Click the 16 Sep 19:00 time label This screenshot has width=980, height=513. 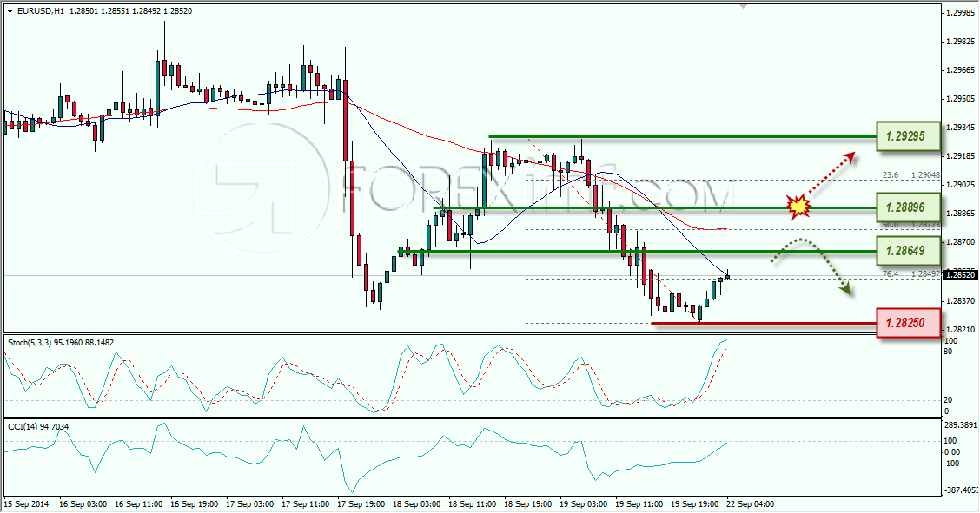point(195,503)
